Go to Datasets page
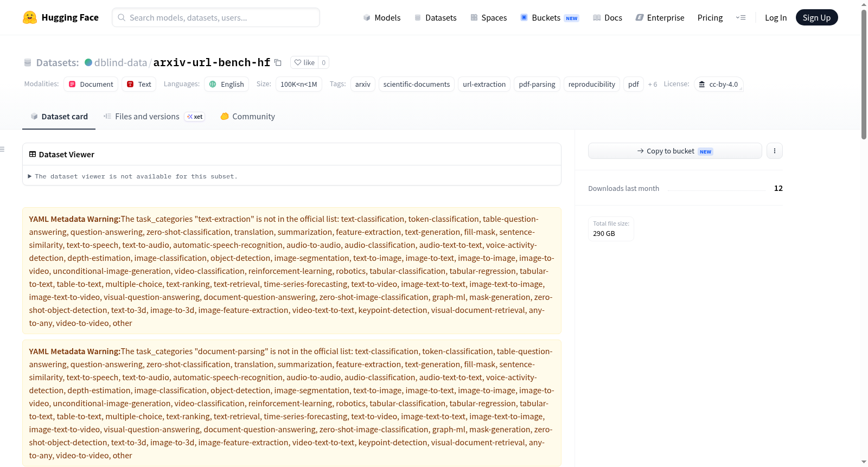The width and height of the screenshot is (868, 467). [x=436, y=17]
